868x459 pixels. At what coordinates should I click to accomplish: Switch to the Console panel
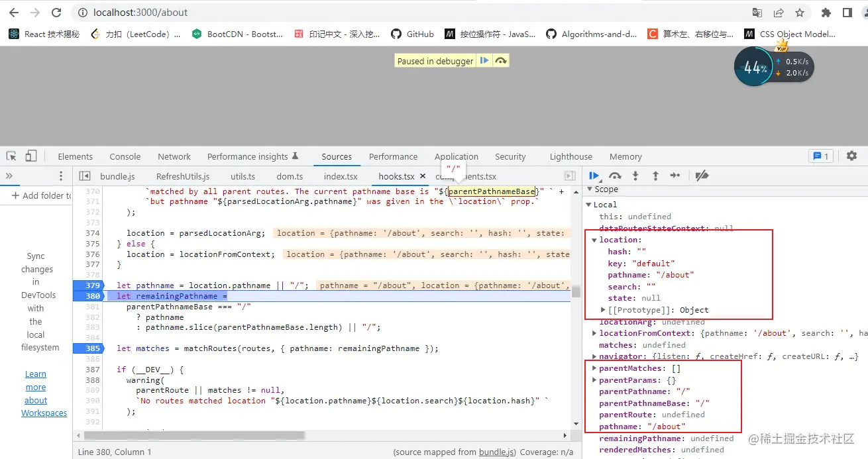click(125, 156)
